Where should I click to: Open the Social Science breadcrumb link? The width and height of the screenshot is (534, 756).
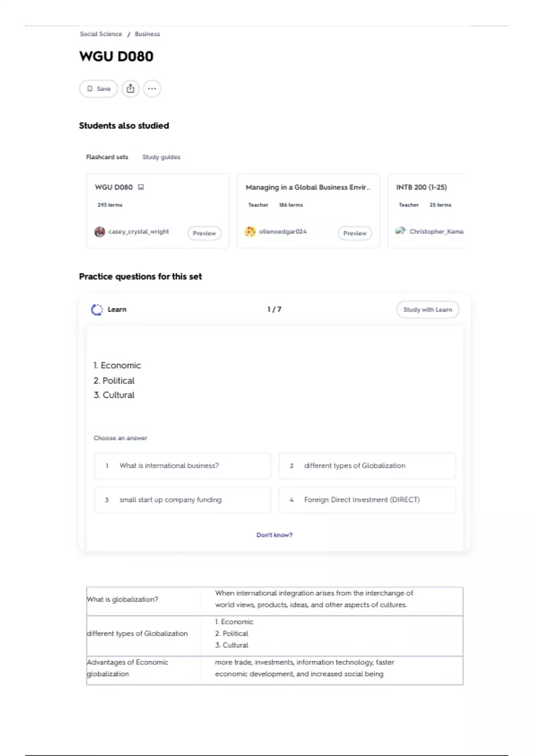[101, 34]
